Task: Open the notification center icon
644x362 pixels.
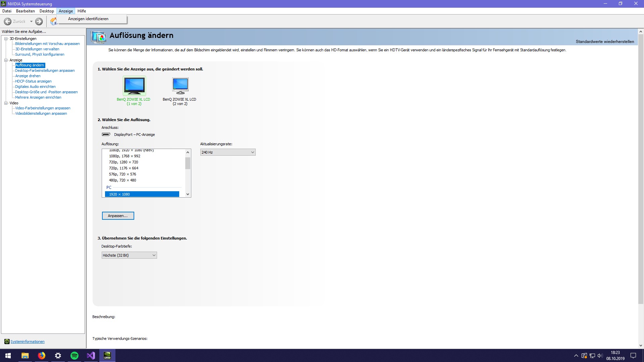Action: coord(633,356)
